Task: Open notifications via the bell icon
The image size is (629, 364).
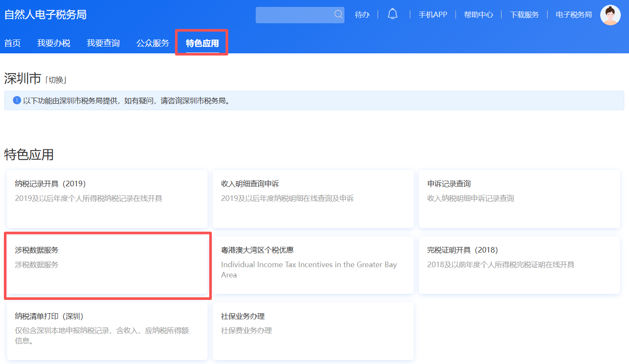Action: [392, 15]
